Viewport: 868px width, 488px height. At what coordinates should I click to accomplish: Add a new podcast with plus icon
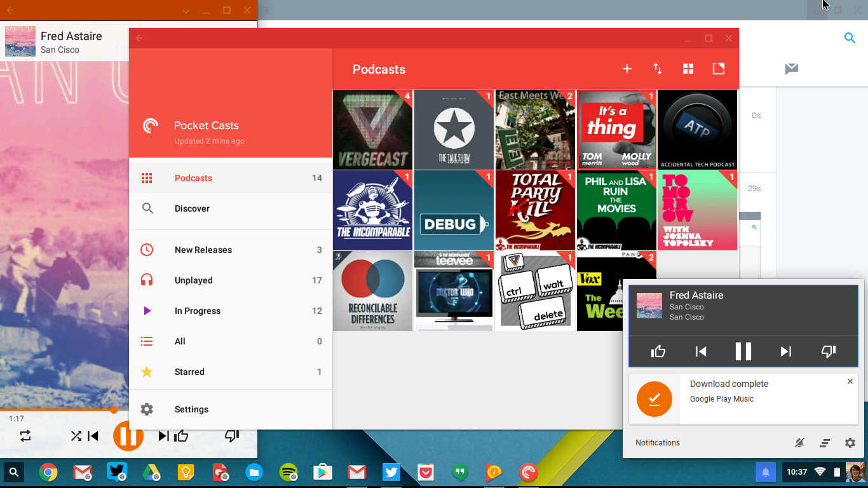click(627, 69)
